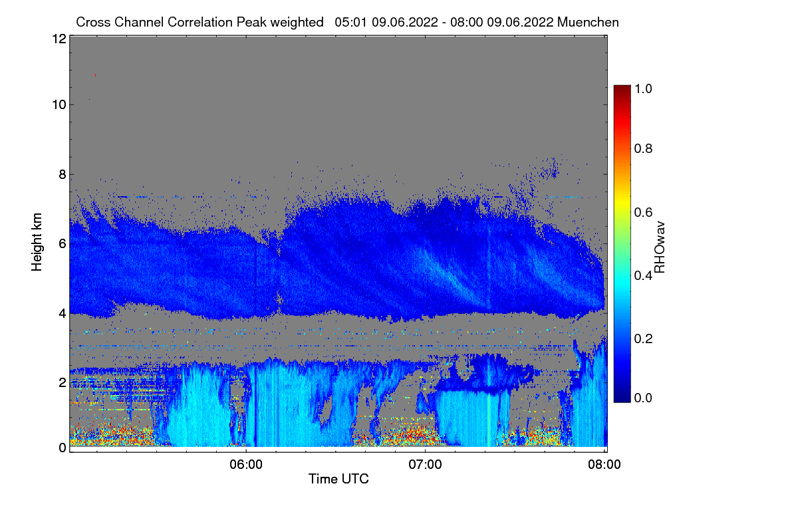Viewport: 798px width, 532px height.
Task: Click the height tick label '8'
Action: point(62,174)
